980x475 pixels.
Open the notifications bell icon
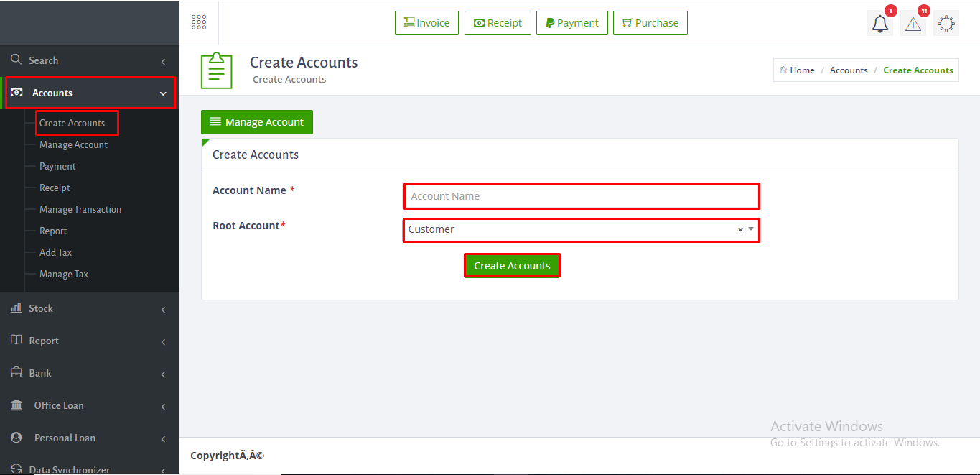pos(880,24)
